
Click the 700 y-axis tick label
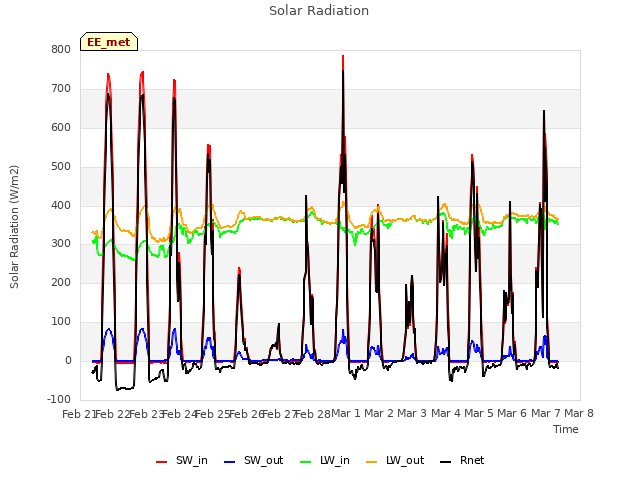[61, 88]
